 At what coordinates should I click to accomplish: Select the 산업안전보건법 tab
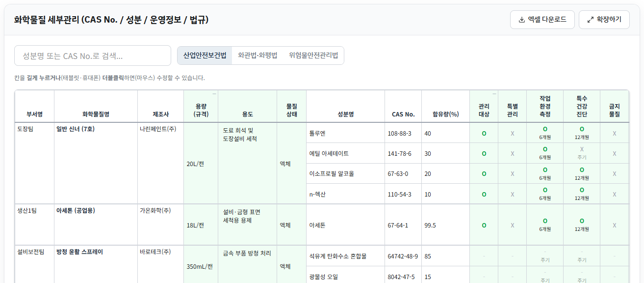tap(205, 56)
